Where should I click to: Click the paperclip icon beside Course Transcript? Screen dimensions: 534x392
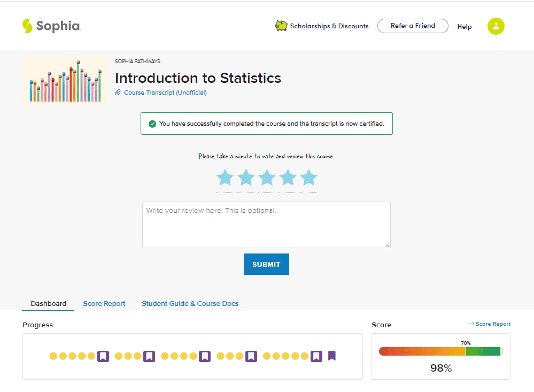[118, 93]
